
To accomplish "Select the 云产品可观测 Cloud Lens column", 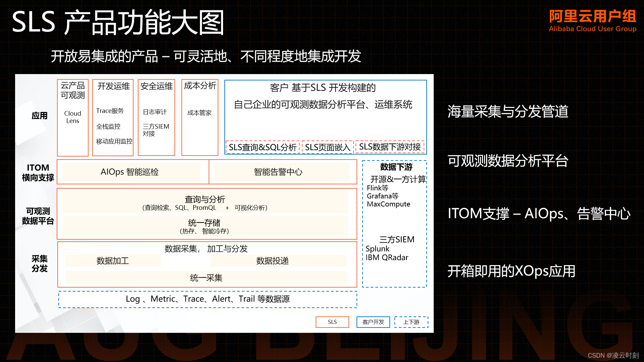I will coord(72,117).
